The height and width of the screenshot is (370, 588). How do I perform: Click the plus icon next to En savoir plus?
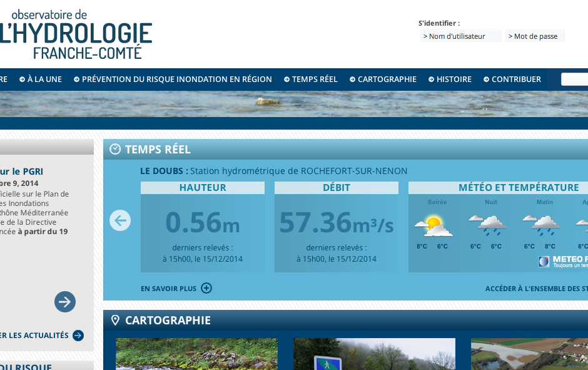tap(206, 288)
